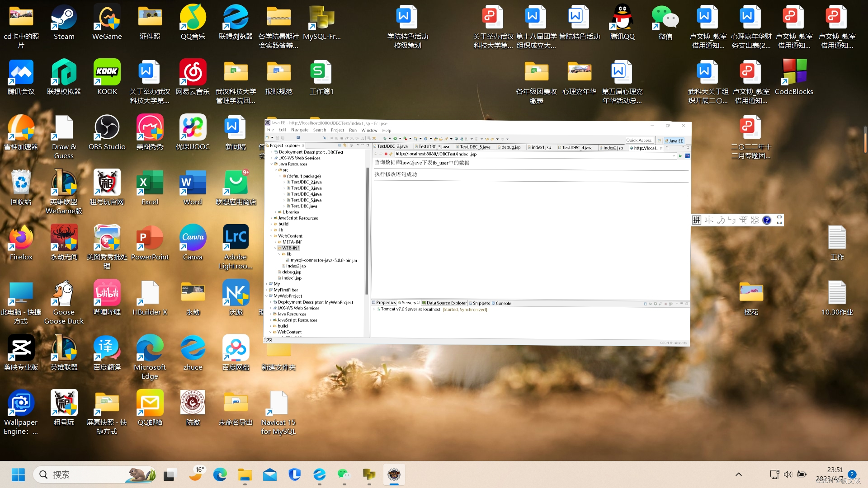Image resolution: width=868 pixels, height=488 pixels.
Task: Click green Go arrow beside URL field
Action: click(680, 156)
